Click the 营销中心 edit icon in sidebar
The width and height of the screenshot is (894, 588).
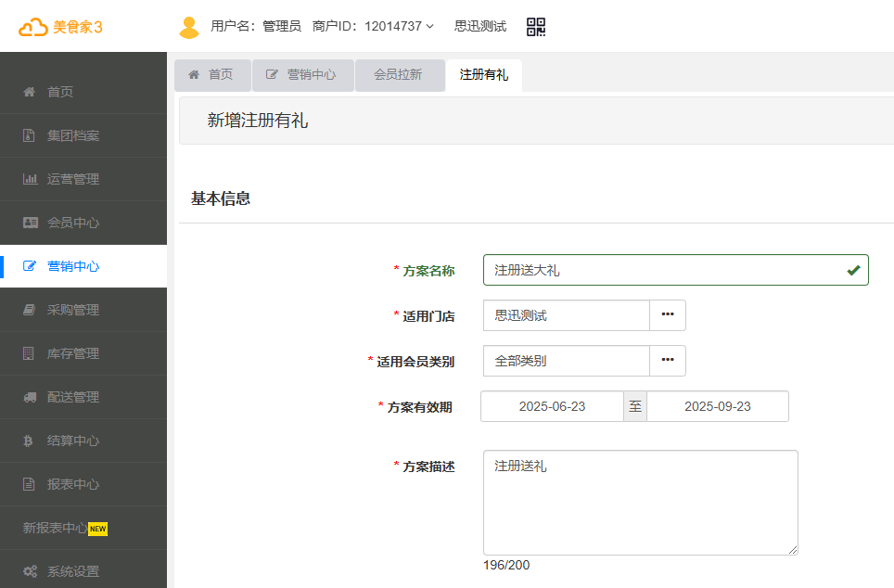click(29, 266)
